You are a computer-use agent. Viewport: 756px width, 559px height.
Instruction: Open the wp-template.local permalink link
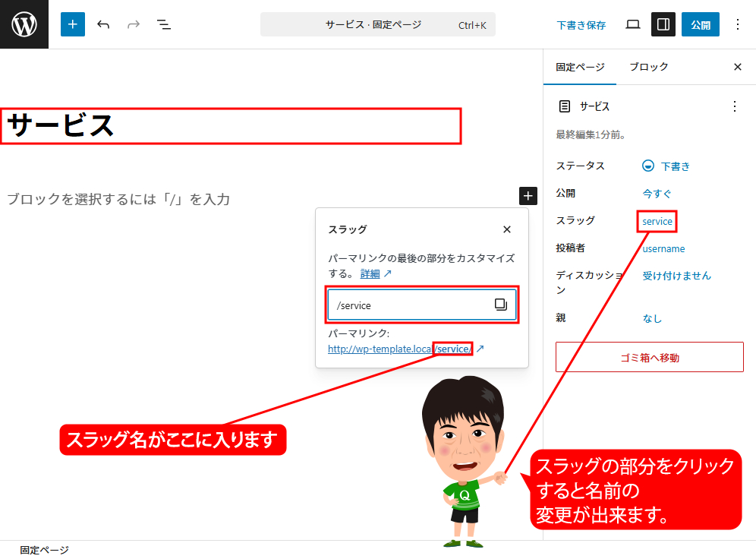pos(399,349)
